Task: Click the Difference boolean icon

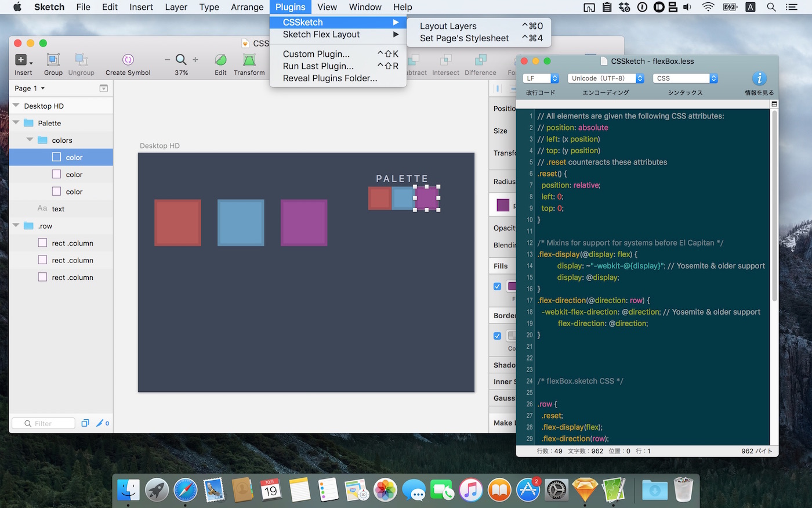Action: point(480,60)
